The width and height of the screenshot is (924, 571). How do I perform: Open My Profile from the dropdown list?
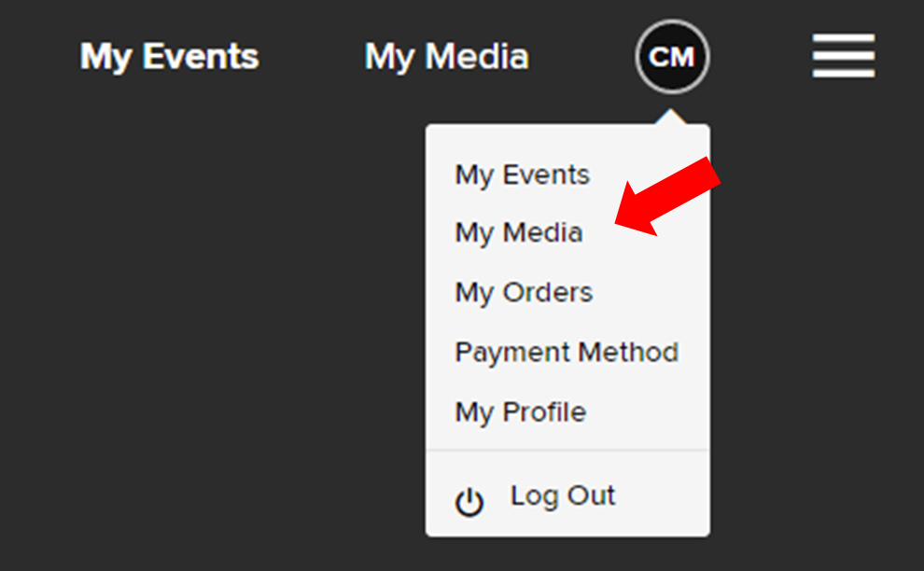[521, 411]
